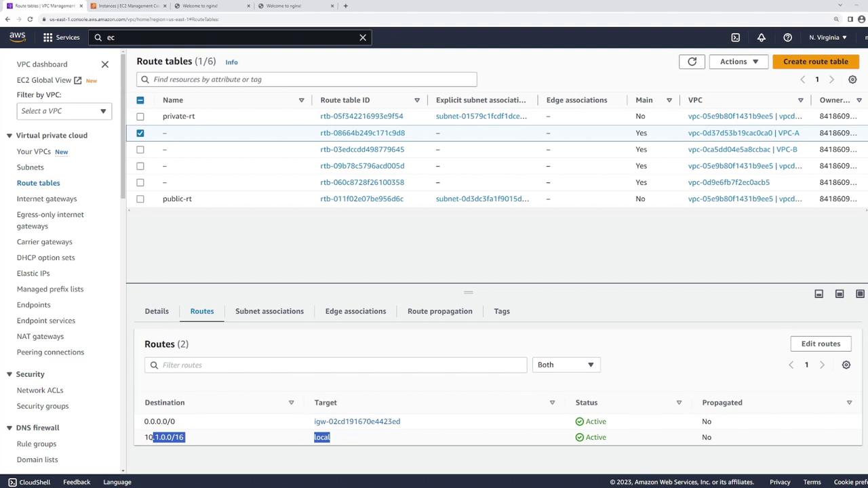Open route tables preferences gear icon
The height and width of the screenshot is (488, 868).
(x=852, y=80)
